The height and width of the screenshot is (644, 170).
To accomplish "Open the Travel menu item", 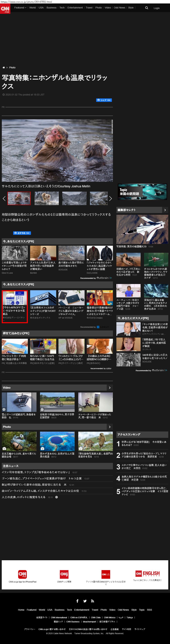I will (x=89, y=8).
